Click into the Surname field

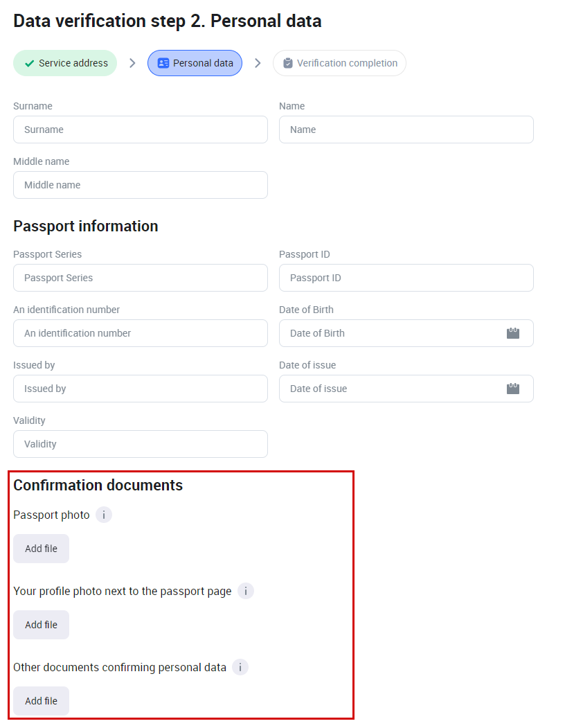click(141, 130)
